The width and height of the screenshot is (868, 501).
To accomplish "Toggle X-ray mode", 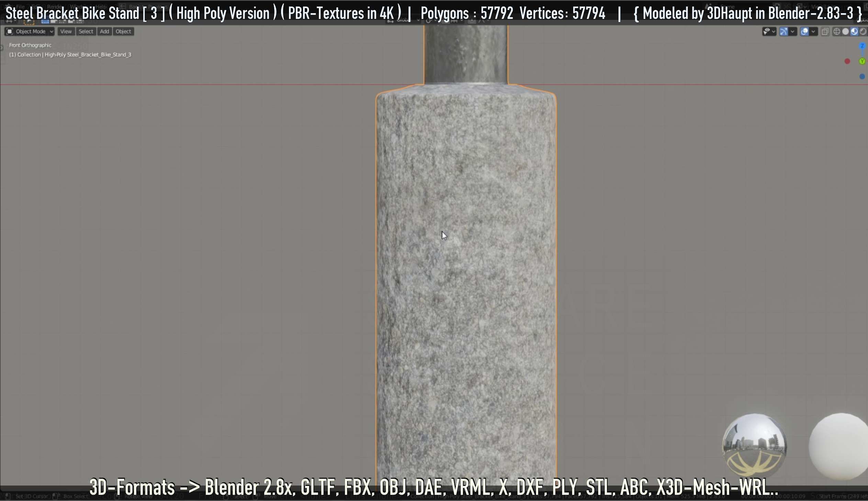I will pos(825,32).
